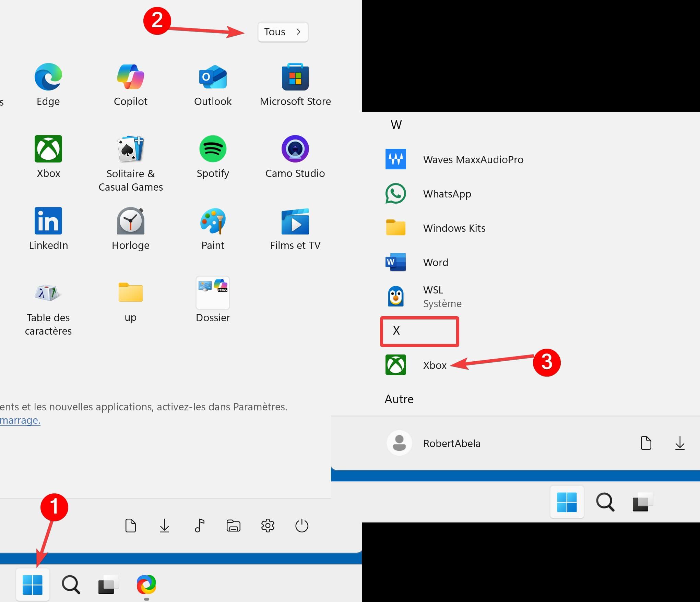Open the LinkedIn app
700x602 pixels.
(48, 229)
